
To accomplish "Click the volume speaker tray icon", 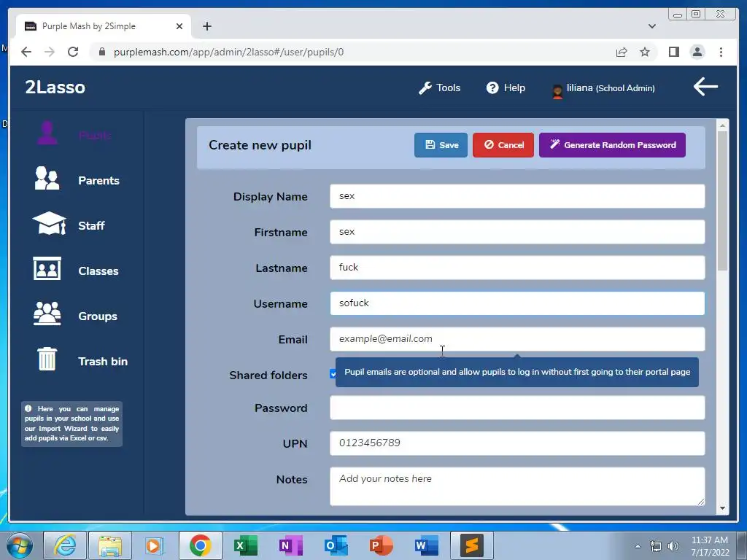I will point(673,546).
